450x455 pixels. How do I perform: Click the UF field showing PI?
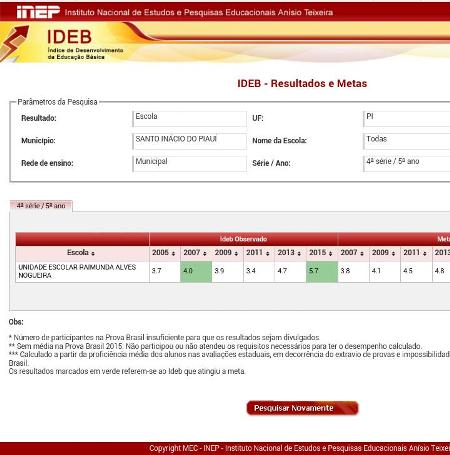coord(406,119)
